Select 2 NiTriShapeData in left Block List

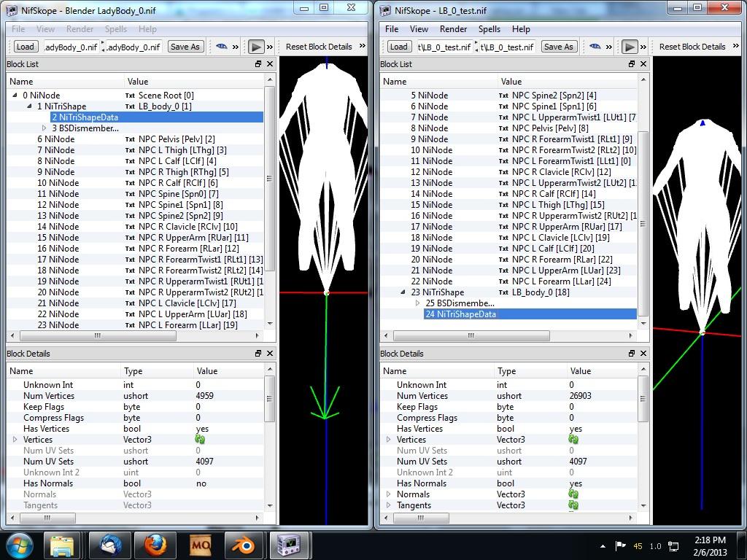pos(157,117)
